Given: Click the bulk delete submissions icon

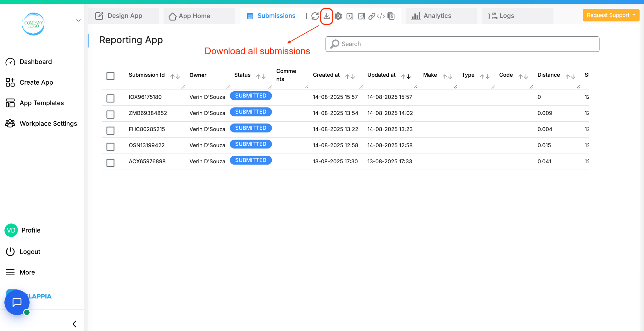Looking at the screenshot, I should coord(391,16).
